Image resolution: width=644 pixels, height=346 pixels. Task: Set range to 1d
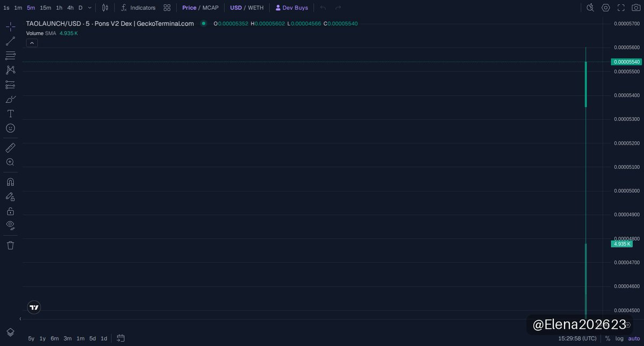tap(104, 338)
